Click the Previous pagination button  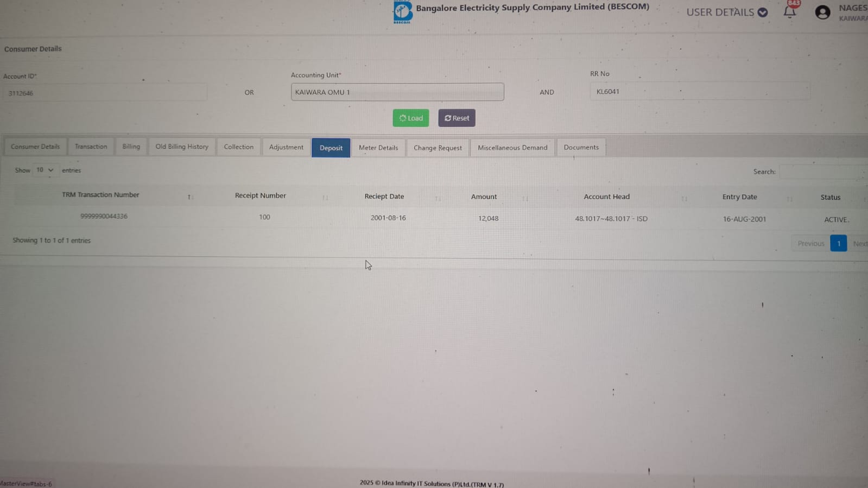coord(810,243)
